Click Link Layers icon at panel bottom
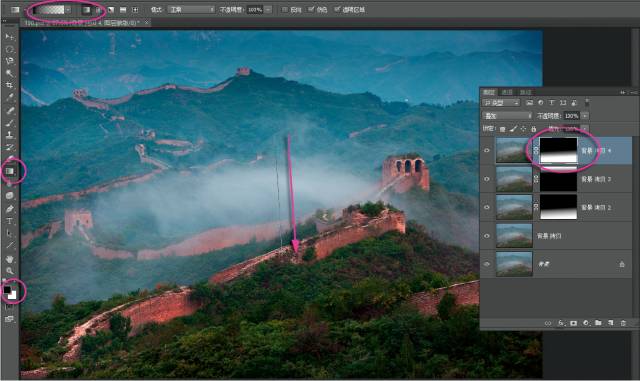Image resolution: width=640 pixels, height=381 pixels. (x=548, y=323)
